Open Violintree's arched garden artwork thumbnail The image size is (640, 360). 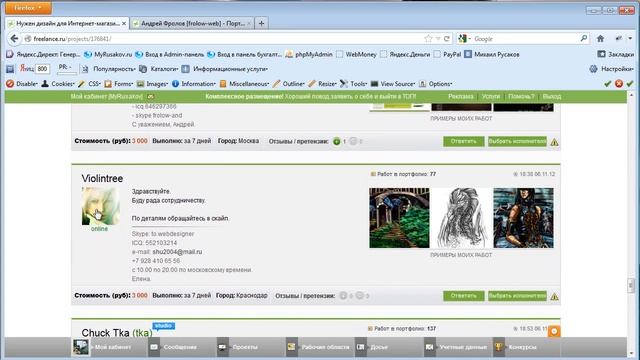(399, 218)
